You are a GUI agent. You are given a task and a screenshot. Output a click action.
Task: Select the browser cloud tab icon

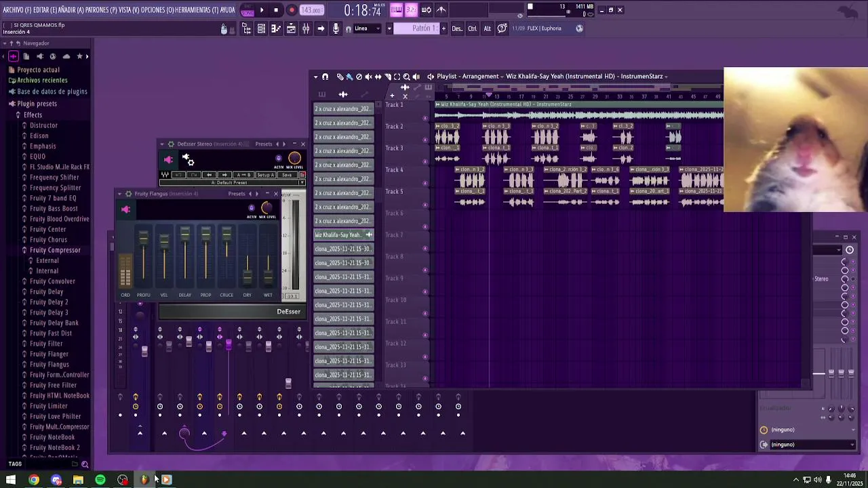click(x=66, y=56)
